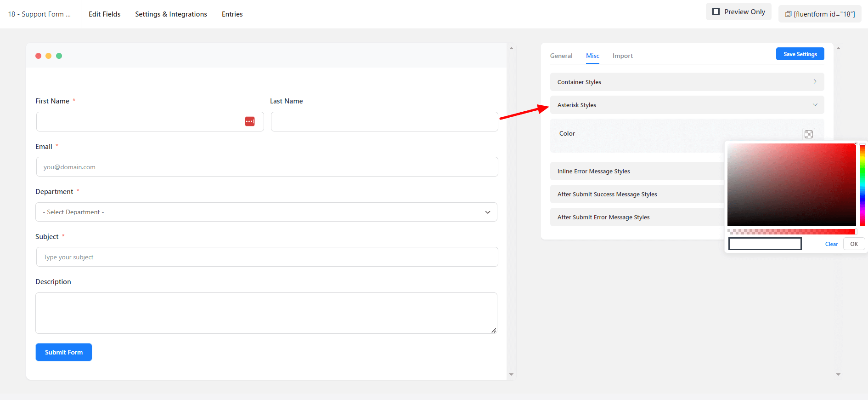This screenshot has height=400, width=868.
Task: Click the green window dot
Action: [59, 56]
